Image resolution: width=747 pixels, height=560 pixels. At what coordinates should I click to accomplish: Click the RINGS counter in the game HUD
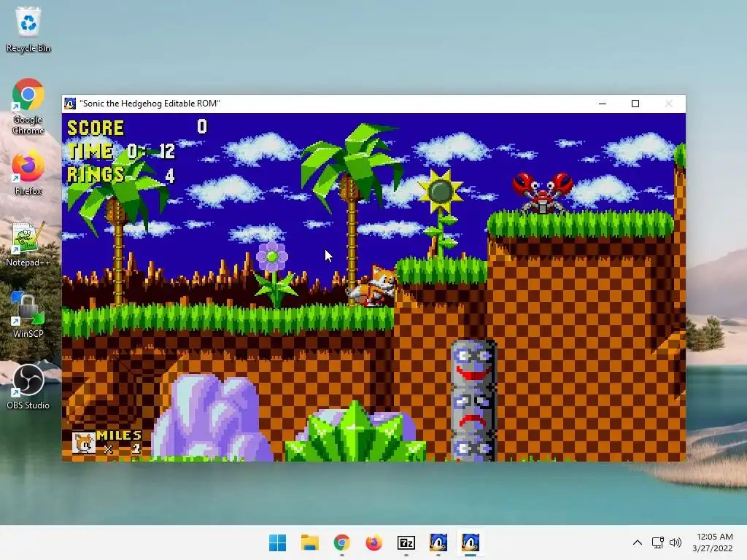point(121,175)
